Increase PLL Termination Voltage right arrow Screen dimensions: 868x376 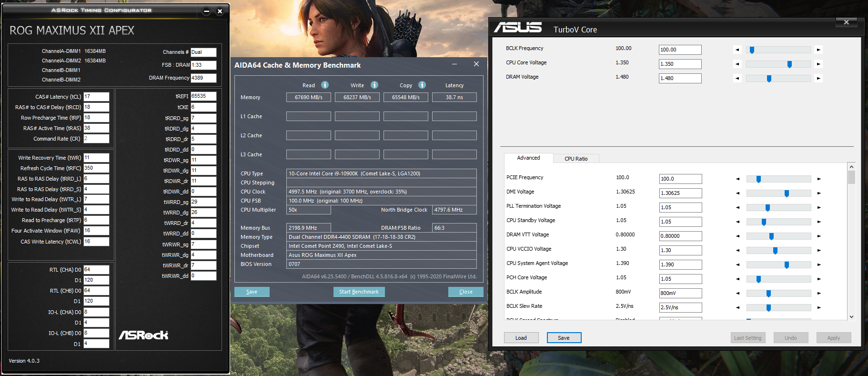coord(819,207)
